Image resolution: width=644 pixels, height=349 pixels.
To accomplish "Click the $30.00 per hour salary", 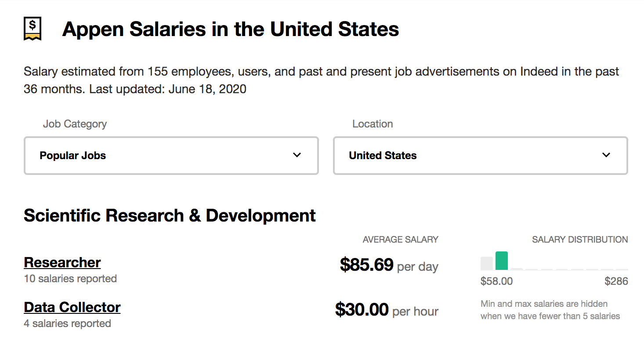I will point(387,310).
